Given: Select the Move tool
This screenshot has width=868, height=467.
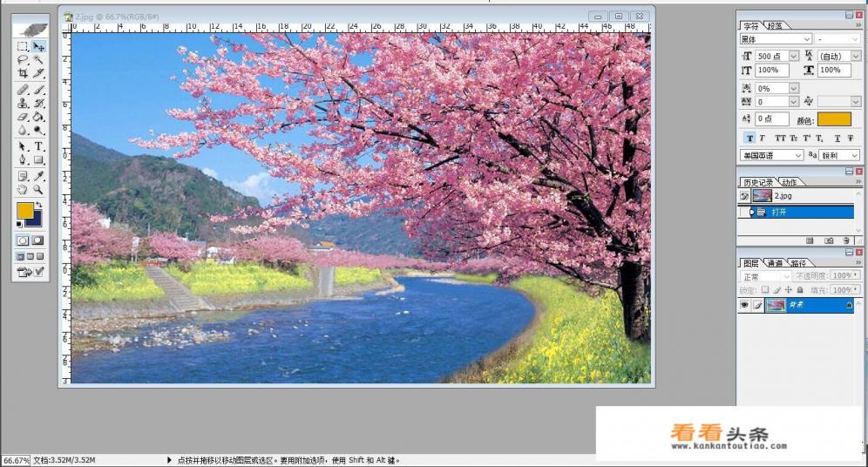Looking at the screenshot, I should 39,46.
